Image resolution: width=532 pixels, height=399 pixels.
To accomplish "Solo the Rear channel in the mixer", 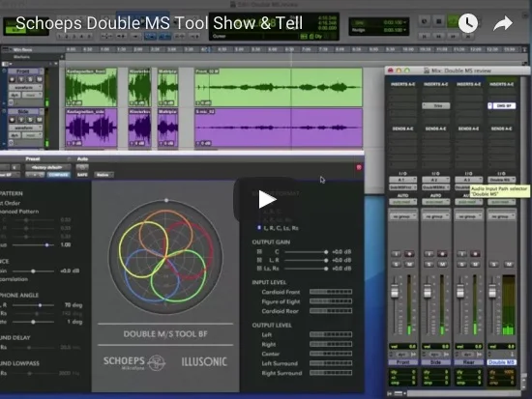I will (461, 264).
